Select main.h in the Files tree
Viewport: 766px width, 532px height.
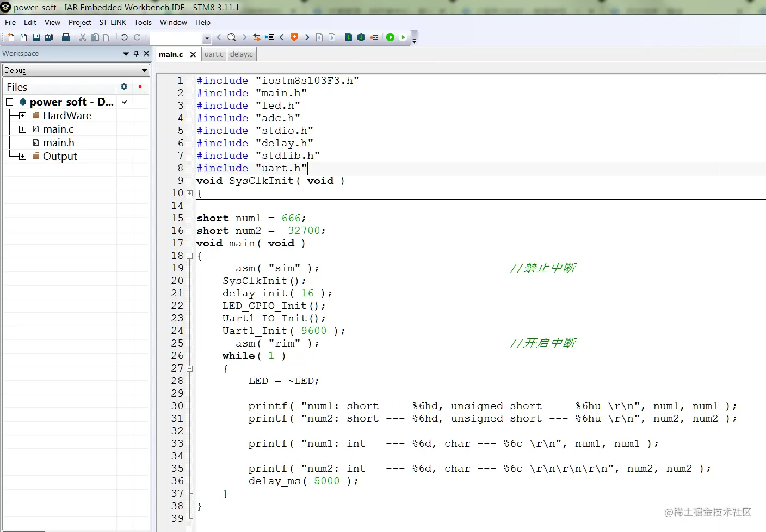(x=58, y=143)
